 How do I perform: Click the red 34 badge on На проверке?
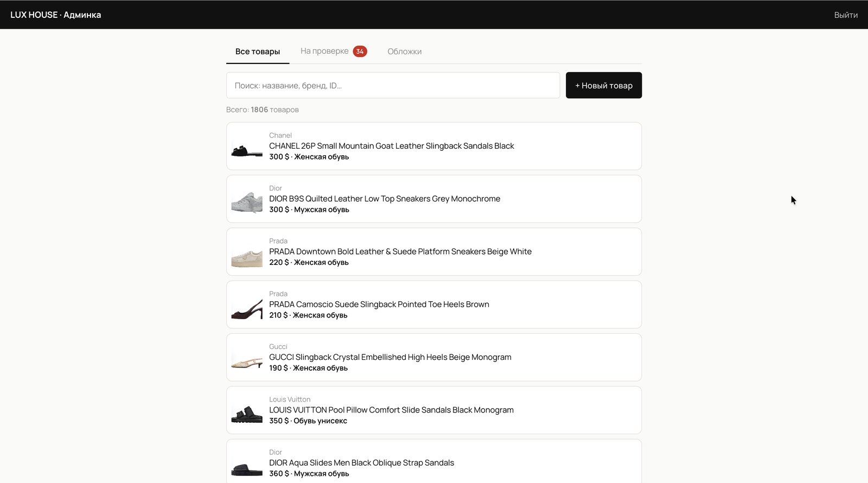click(360, 52)
